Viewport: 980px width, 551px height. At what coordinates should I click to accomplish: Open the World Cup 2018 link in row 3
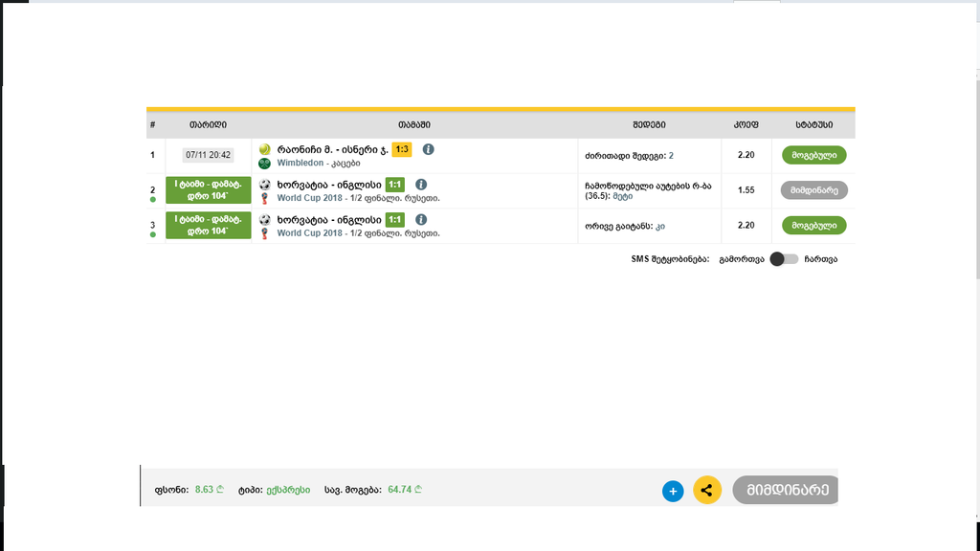309,233
